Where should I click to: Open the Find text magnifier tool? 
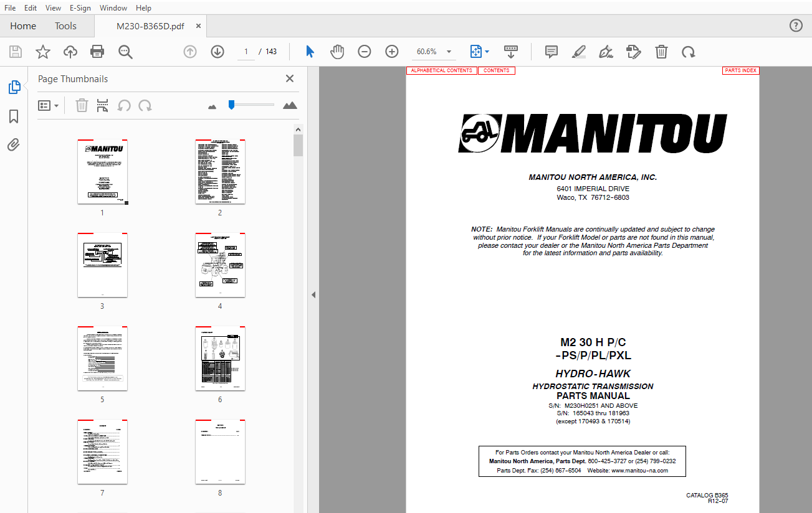click(126, 52)
